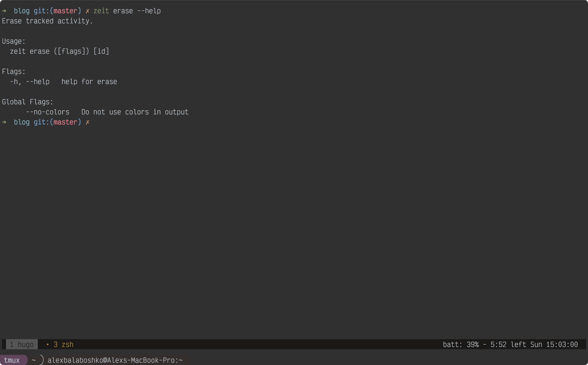The height and width of the screenshot is (365, 588).
Task: Click the orange dot before '3 zsh'
Action: click(48, 344)
